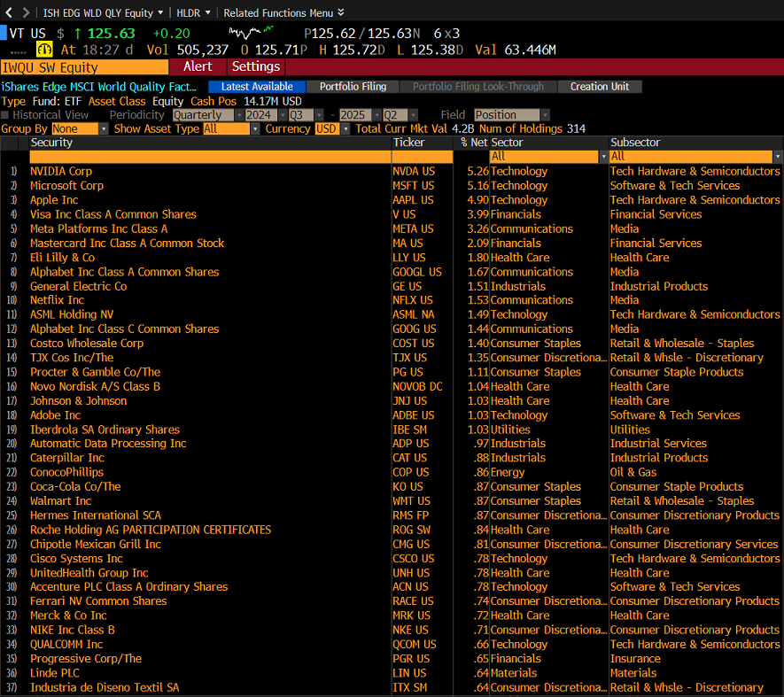The height and width of the screenshot is (697, 784).
Task: Click the yellow delayed-quote clock icon
Action: [44, 50]
